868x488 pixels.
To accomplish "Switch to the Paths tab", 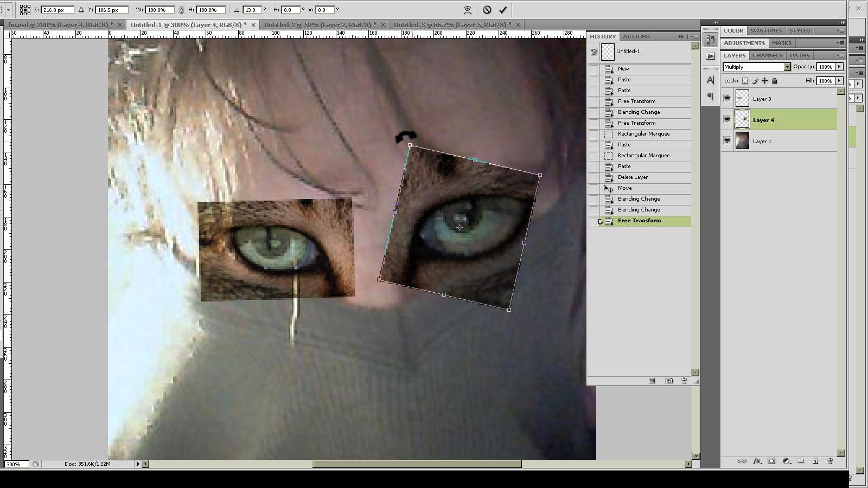I will (800, 55).
